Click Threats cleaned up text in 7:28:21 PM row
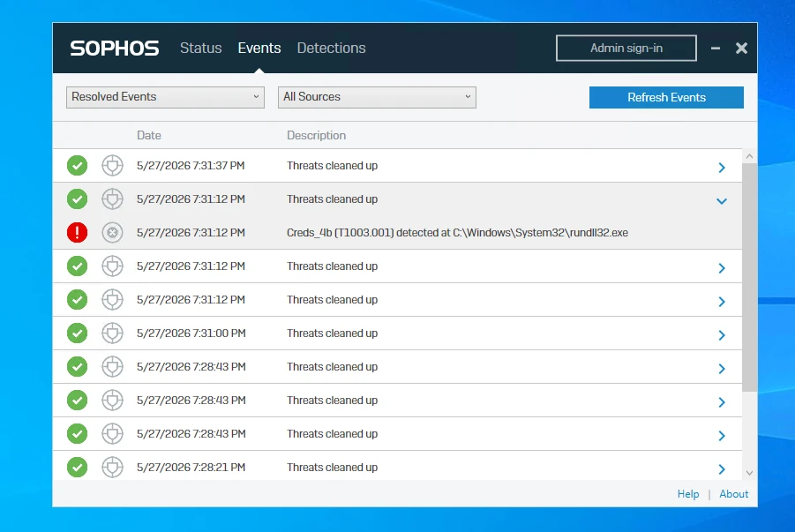The width and height of the screenshot is (795, 532). coord(332,467)
